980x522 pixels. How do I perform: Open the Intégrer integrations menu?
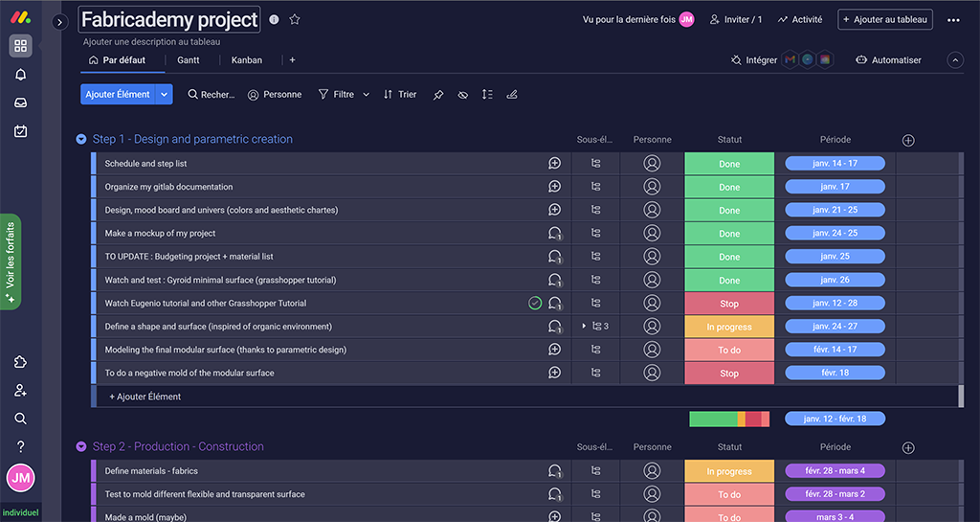pyautogui.click(x=754, y=60)
